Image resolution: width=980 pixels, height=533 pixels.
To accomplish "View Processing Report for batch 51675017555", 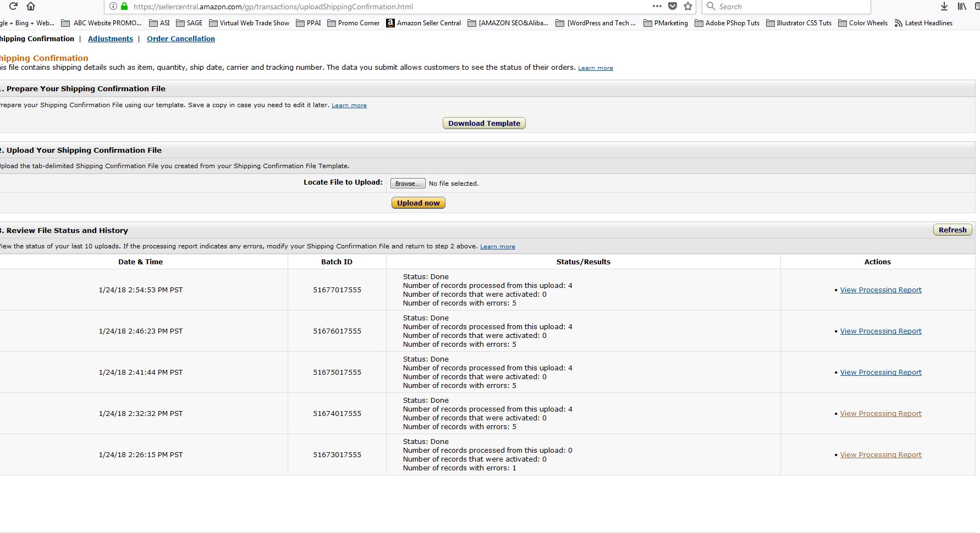I will pos(880,372).
